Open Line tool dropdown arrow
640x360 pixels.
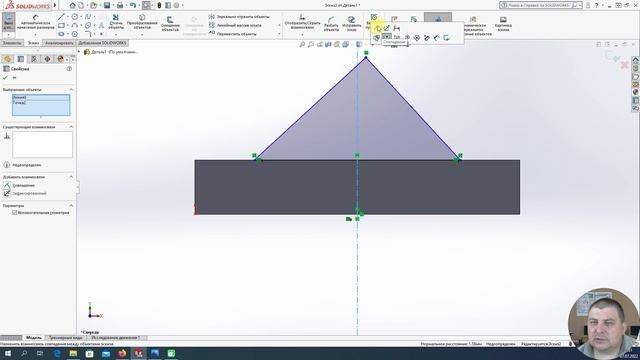pos(67,17)
